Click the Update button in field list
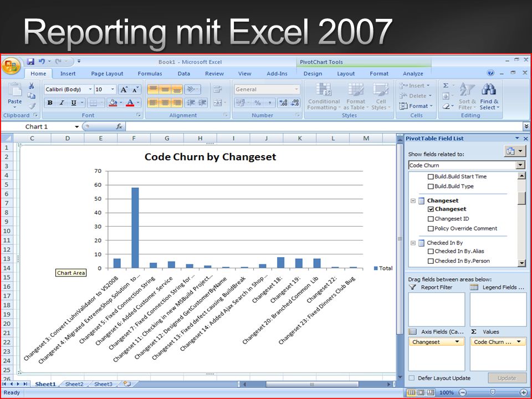Viewport: 532px width, 399px height. click(x=507, y=378)
